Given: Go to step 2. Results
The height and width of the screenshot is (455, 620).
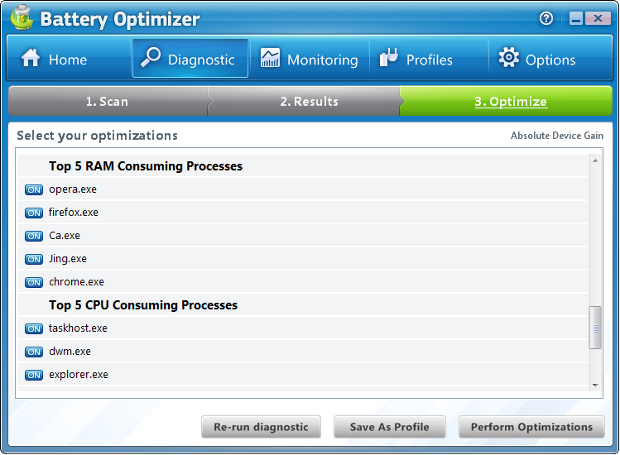Looking at the screenshot, I should (x=304, y=101).
